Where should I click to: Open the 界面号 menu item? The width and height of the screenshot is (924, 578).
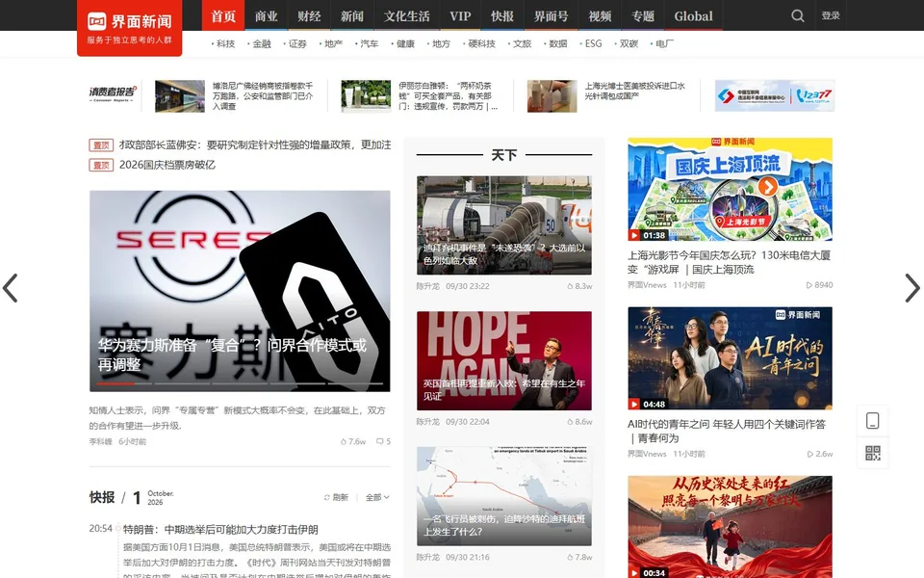(552, 16)
